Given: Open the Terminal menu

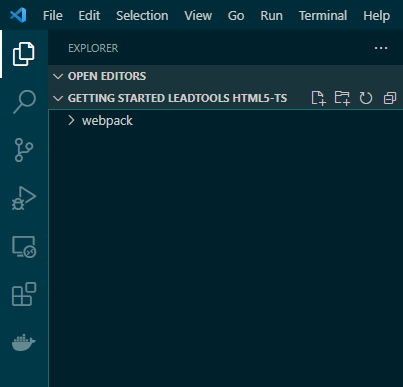Looking at the screenshot, I should tap(323, 16).
